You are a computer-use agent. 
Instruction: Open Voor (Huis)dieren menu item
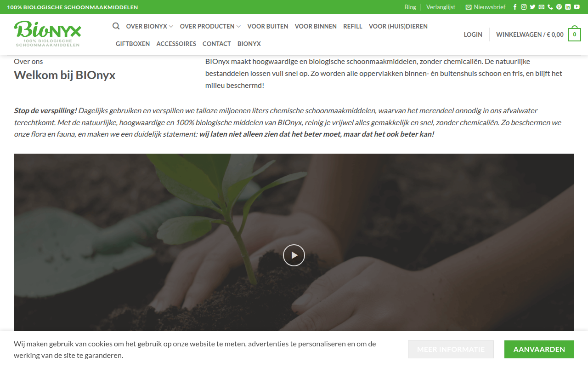click(x=398, y=26)
